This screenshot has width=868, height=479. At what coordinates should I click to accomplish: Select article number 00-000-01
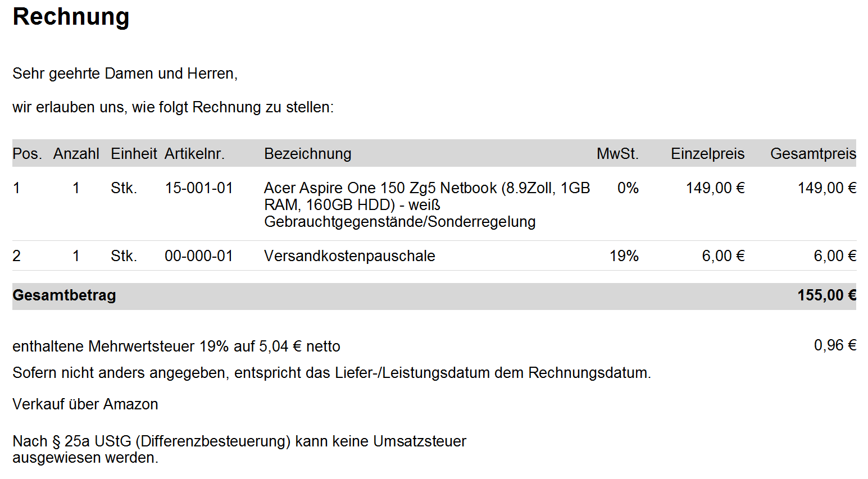[x=199, y=256]
